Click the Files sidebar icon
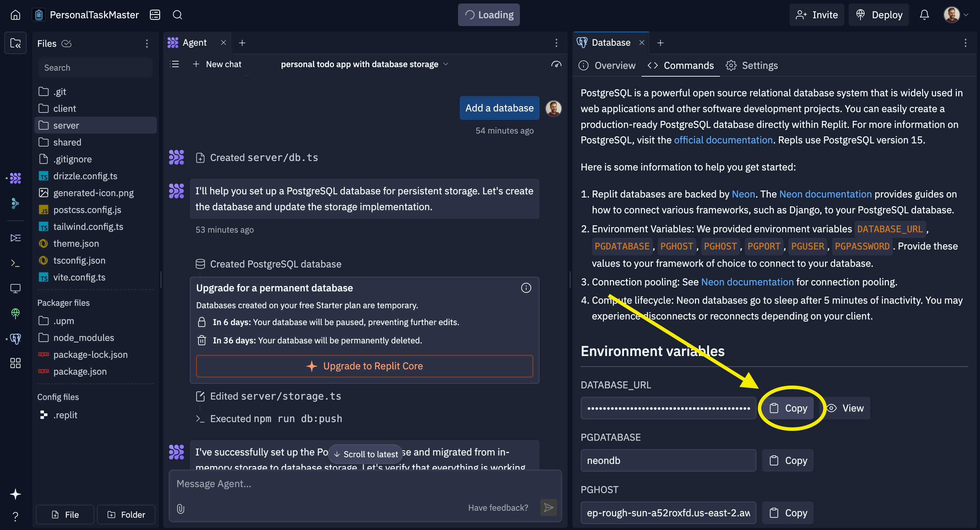The image size is (980, 530). [x=16, y=42]
